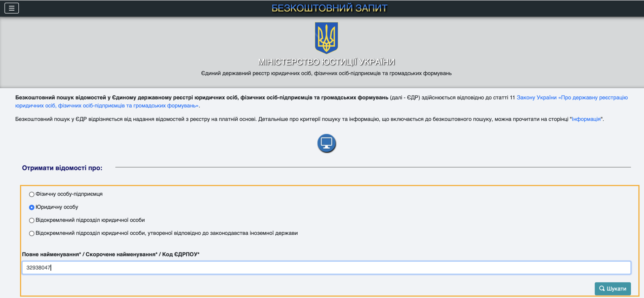Select the Фізичну особу-підприємця radio option
The width and height of the screenshot is (644, 298).
[x=32, y=194]
